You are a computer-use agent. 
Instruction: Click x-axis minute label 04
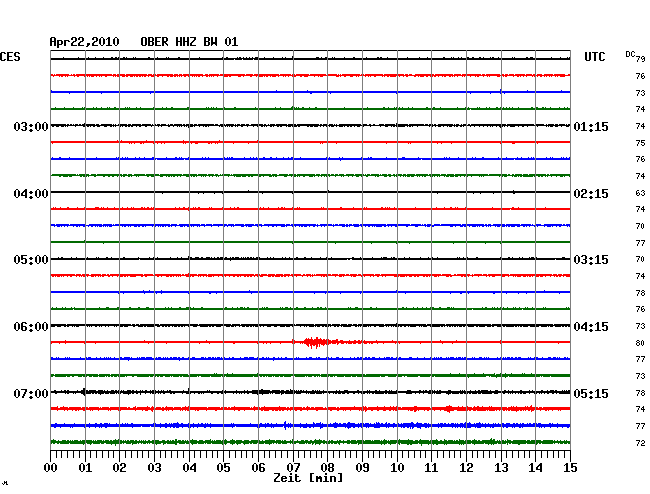[x=189, y=468]
